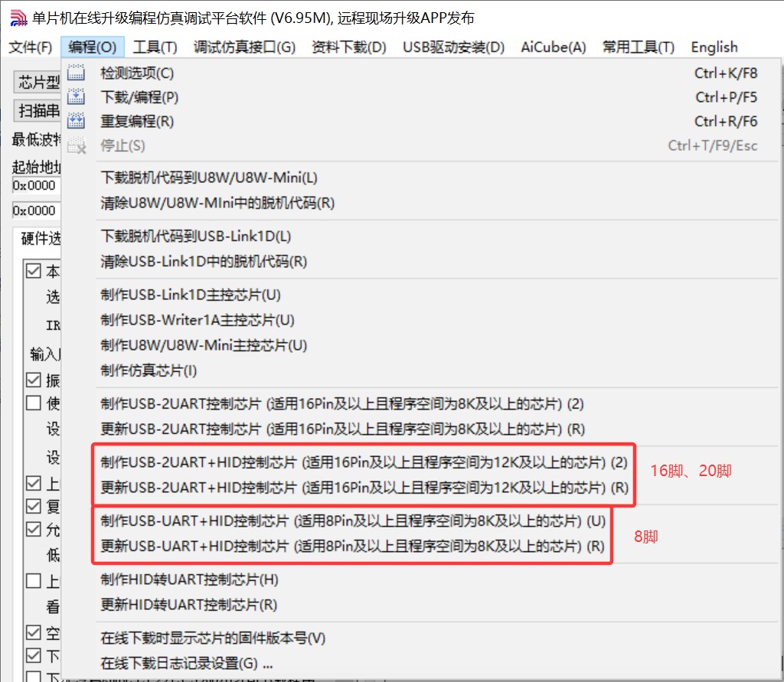Open the 常用工具(T) menu
The height and width of the screenshot is (682, 784).
638,47
